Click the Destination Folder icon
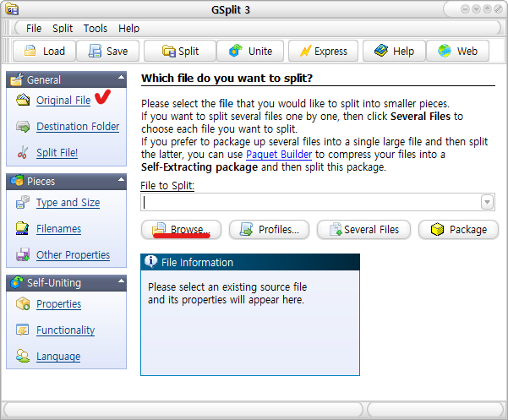 click(x=23, y=126)
